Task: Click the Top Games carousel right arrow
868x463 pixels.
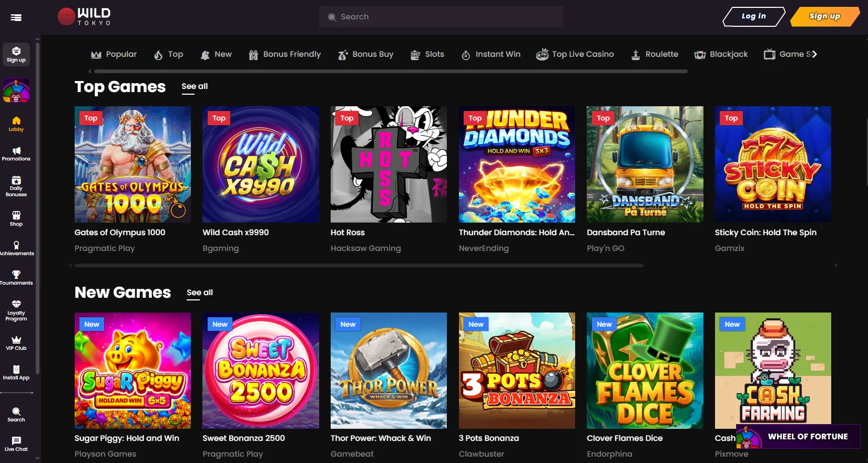Action: (x=835, y=266)
